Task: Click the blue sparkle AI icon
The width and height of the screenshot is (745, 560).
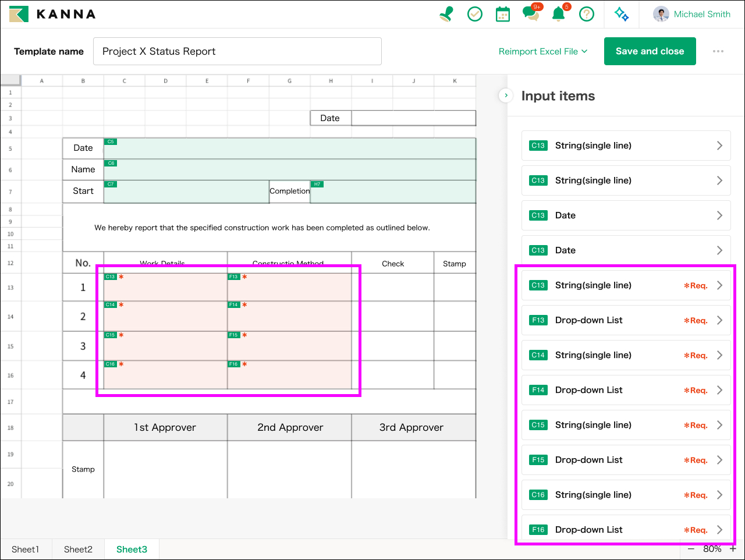Action: pyautogui.click(x=622, y=14)
